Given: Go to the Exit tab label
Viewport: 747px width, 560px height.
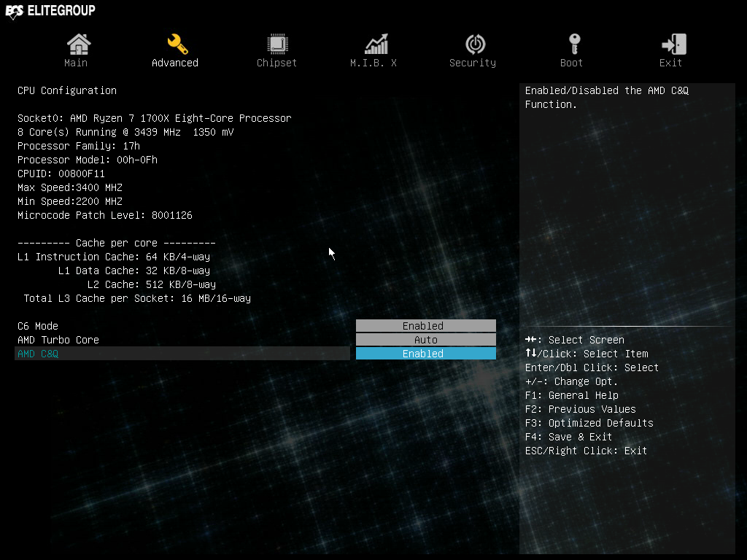Looking at the screenshot, I should (670, 63).
